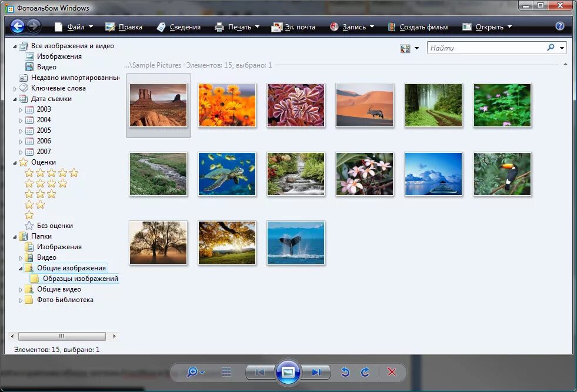Go to next image
This screenshot has height=392, width=577.
coord(316,372)
